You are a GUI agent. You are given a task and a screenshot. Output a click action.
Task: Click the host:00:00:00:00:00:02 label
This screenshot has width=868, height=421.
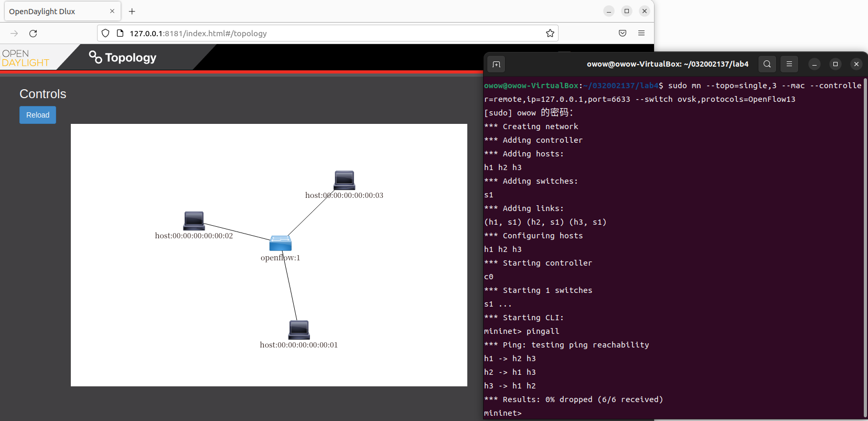point(194,236)
